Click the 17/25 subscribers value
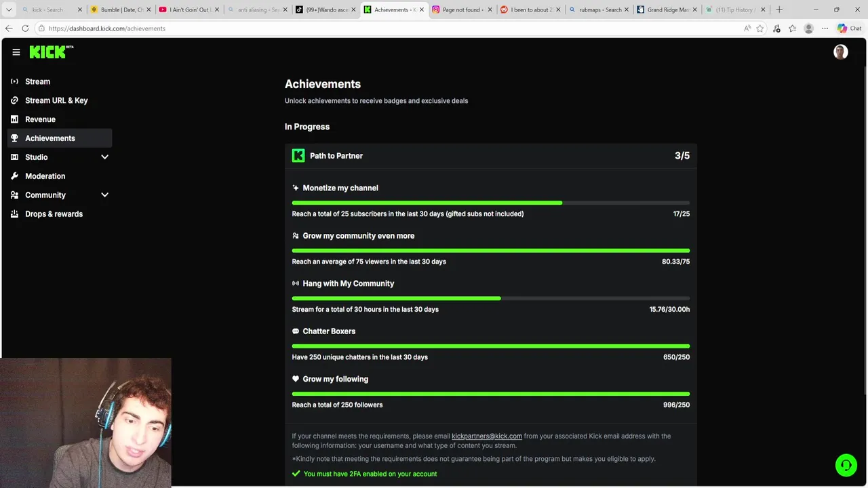 [x=682, y=213]
